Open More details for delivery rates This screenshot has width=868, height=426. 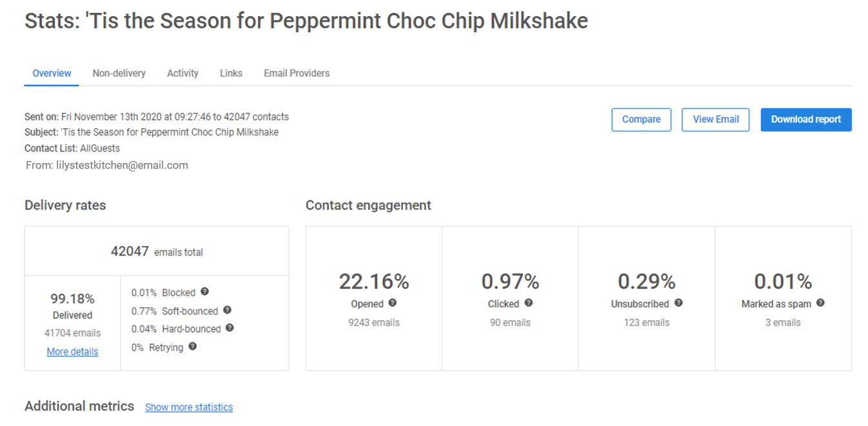coord(72,351)
